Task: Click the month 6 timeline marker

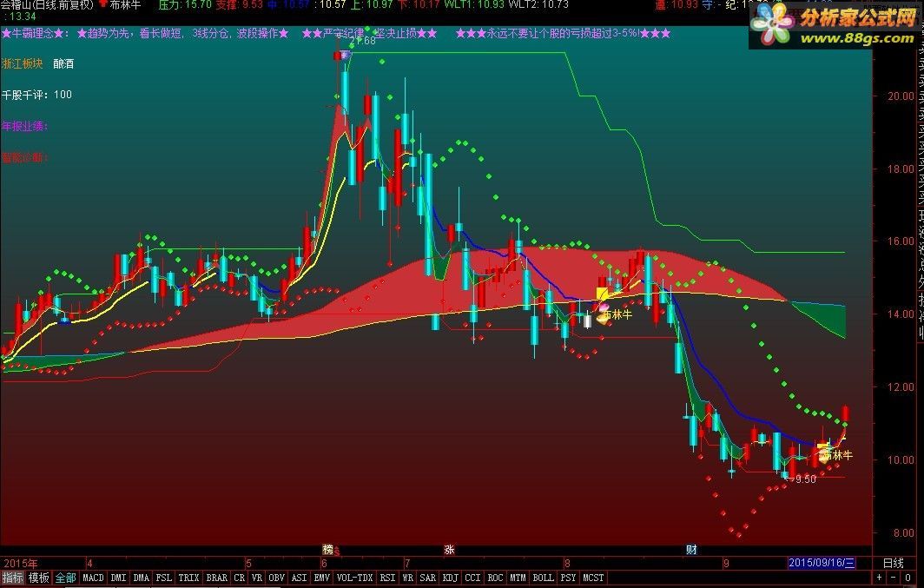Action: [x=326, y=564]
